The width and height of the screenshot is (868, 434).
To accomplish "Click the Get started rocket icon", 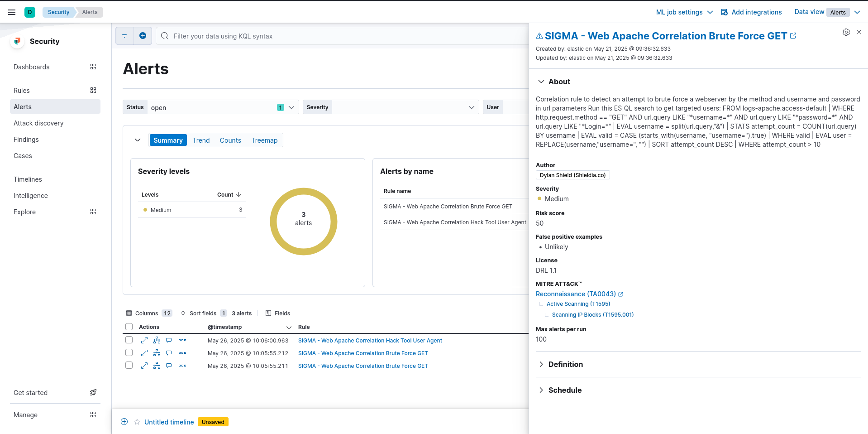I will click(93, 392).
